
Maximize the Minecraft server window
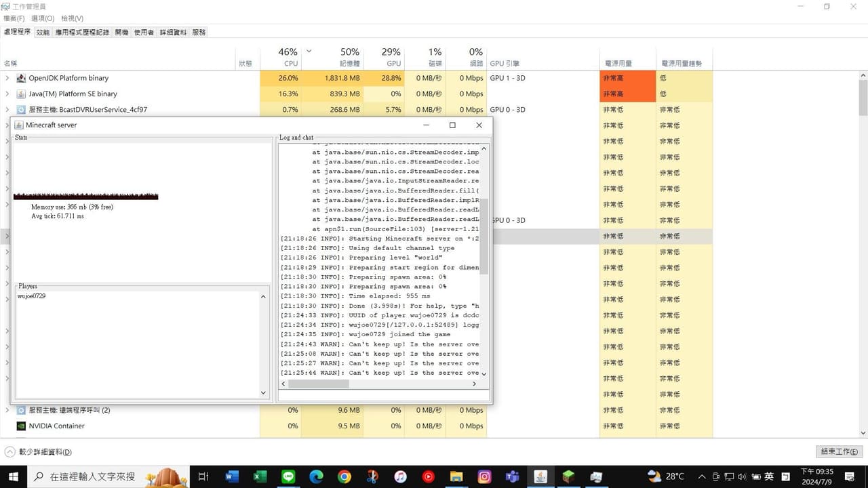click(452, 125)
